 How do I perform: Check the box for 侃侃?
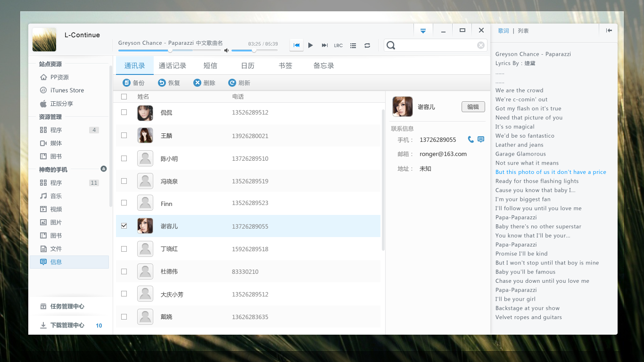tap(124, 112)
